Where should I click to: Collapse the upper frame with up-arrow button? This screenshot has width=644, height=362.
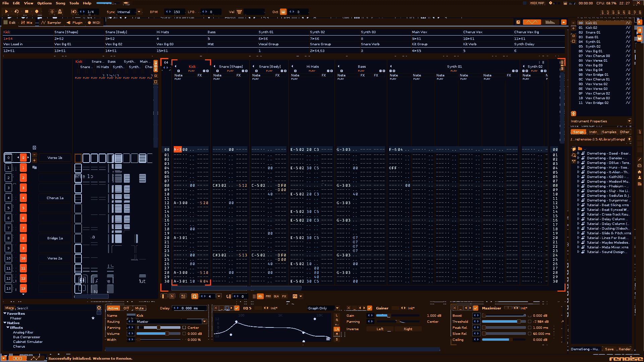point(564,22)
